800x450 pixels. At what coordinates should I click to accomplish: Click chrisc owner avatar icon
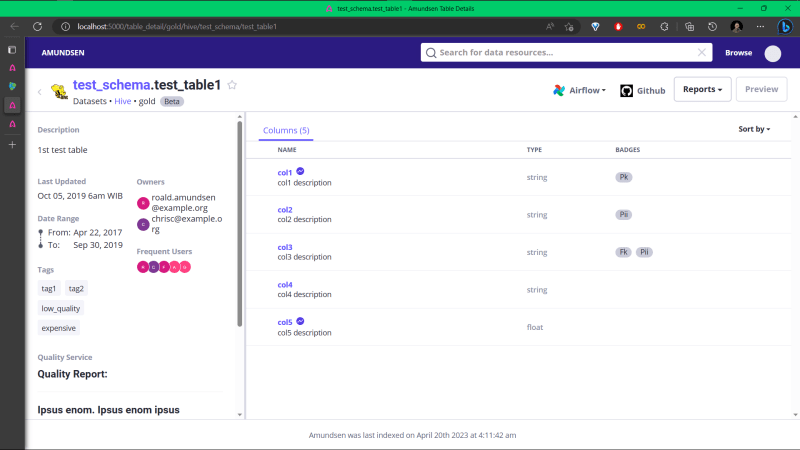click(x=143, y=224)
